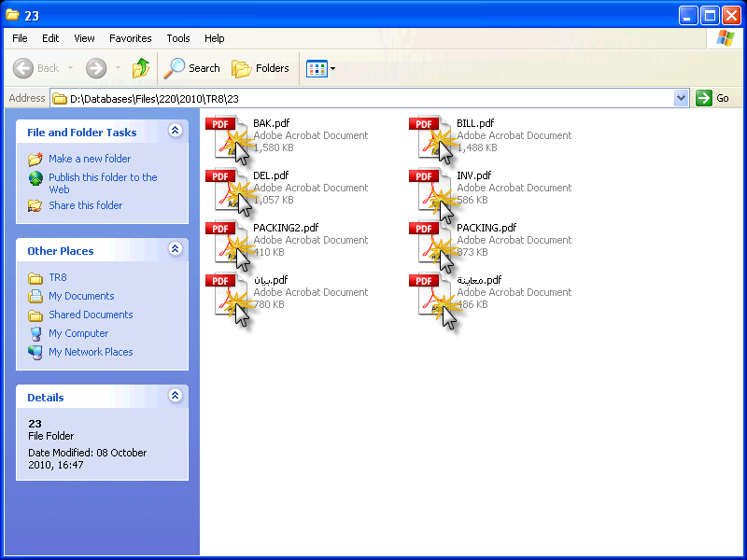Image resolution: width=747 pixels, height=560 pixels.
Task: Click the My Computer icon in sidebar
Action: [35, 334]
